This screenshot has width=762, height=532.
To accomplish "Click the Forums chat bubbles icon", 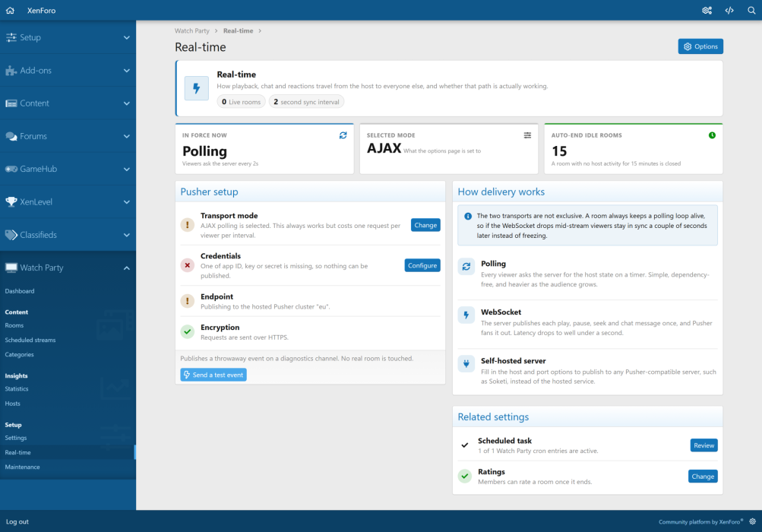I will tap(11, 136).
